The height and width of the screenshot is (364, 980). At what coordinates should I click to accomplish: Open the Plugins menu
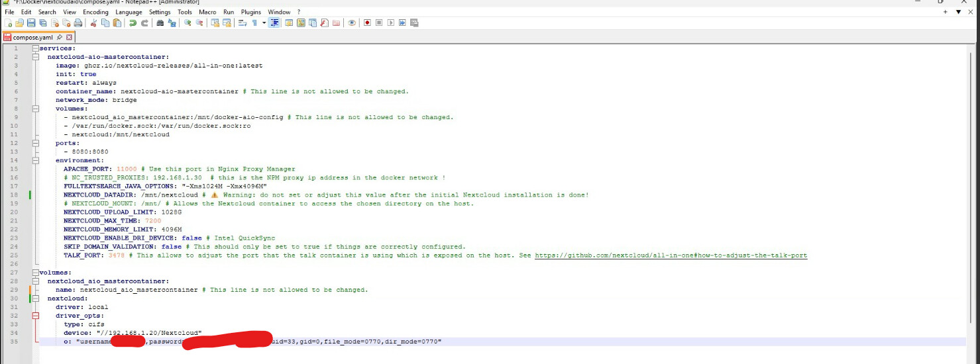click(250, 12)
